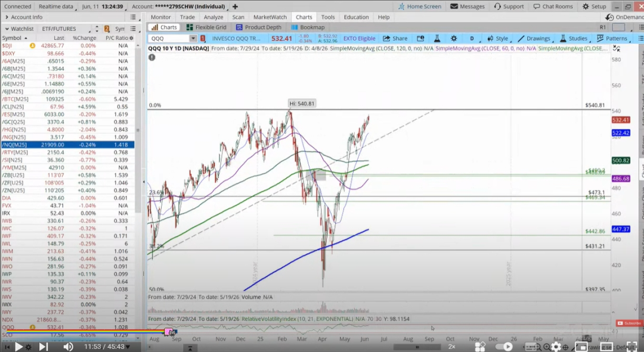Image resolution: width=644 pixels, height=352 pixels.
Task: Switch to the Trade tab
Action: [x=187, y=17]
